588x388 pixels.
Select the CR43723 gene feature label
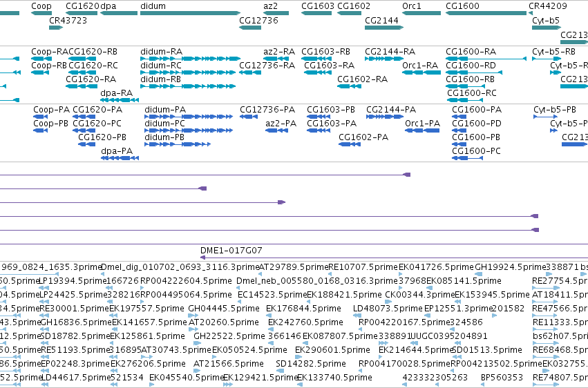[x=68, y=21]
